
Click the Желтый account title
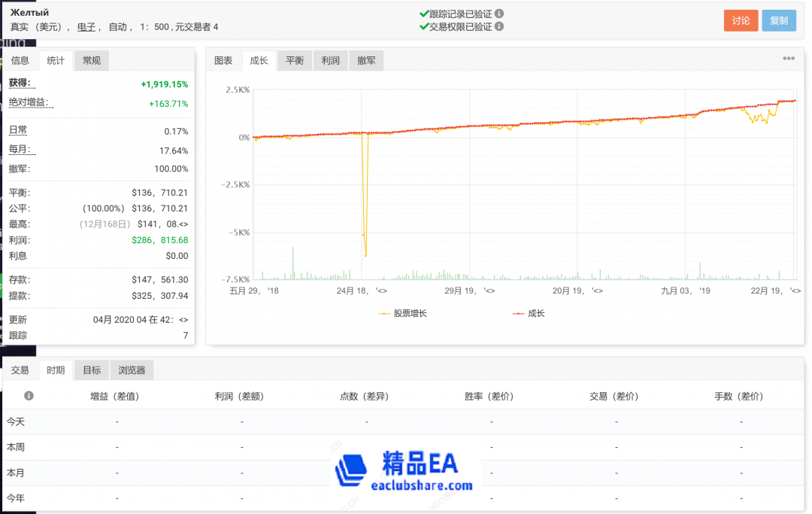29,13
